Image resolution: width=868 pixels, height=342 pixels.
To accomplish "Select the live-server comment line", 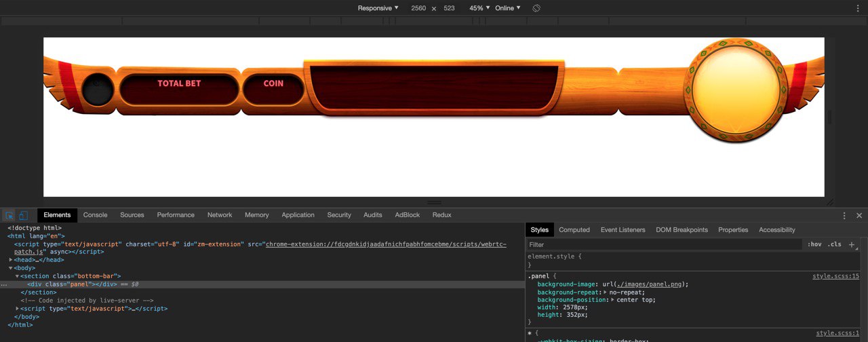I will (87, 301).
